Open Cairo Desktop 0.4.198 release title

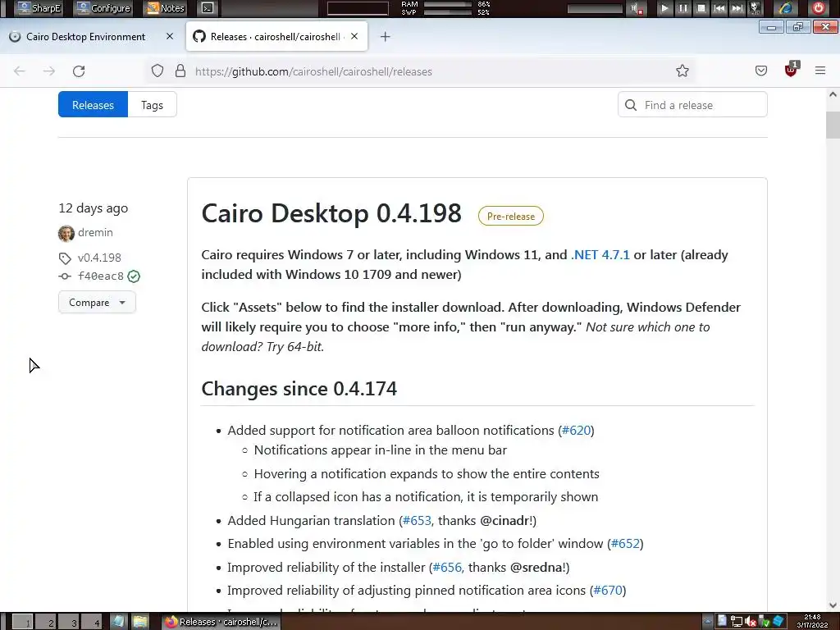331,213
